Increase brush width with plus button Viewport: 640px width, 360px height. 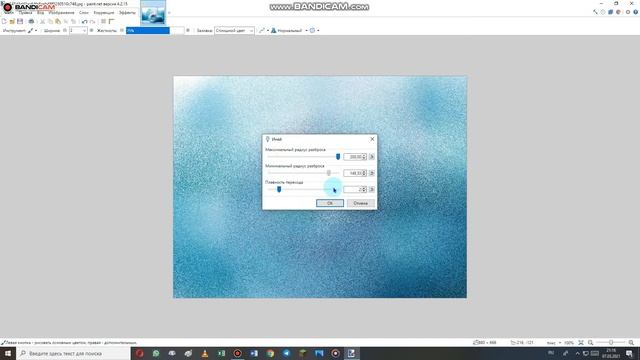tap(91, 31)
